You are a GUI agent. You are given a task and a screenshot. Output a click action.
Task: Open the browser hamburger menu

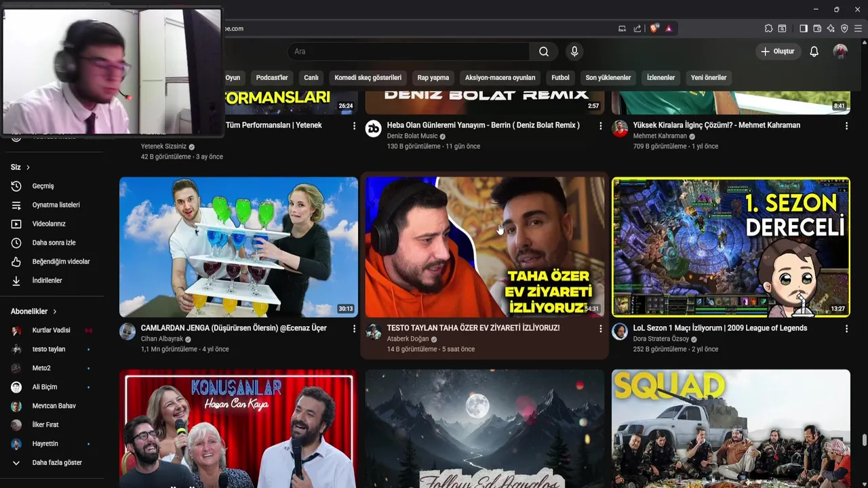click(858, 28)
